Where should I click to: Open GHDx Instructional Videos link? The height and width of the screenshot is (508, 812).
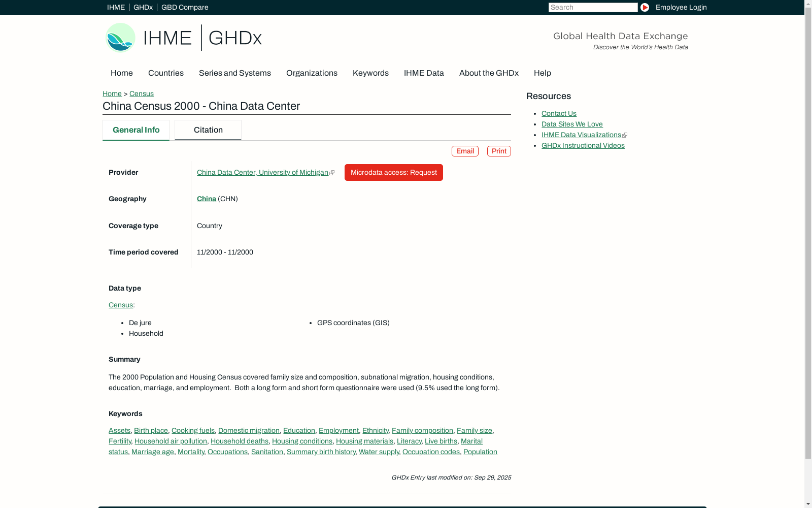583,146
